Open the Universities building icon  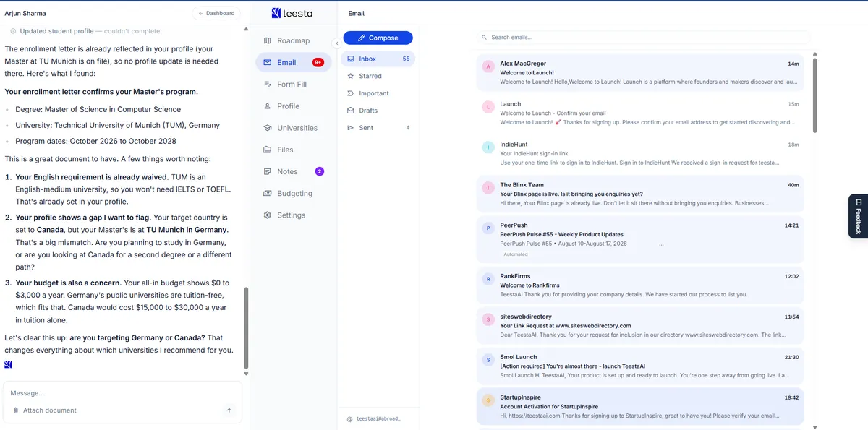point(268,128)
